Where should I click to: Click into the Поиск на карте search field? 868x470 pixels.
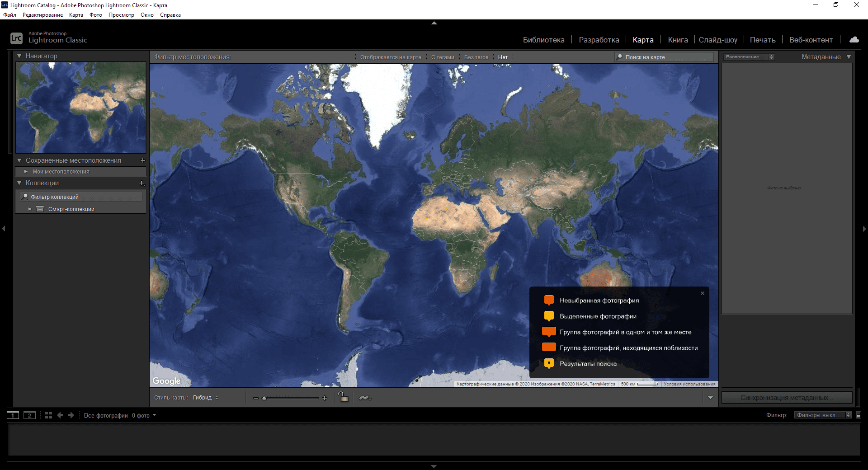pyautogui.click(x=664, y=57)
